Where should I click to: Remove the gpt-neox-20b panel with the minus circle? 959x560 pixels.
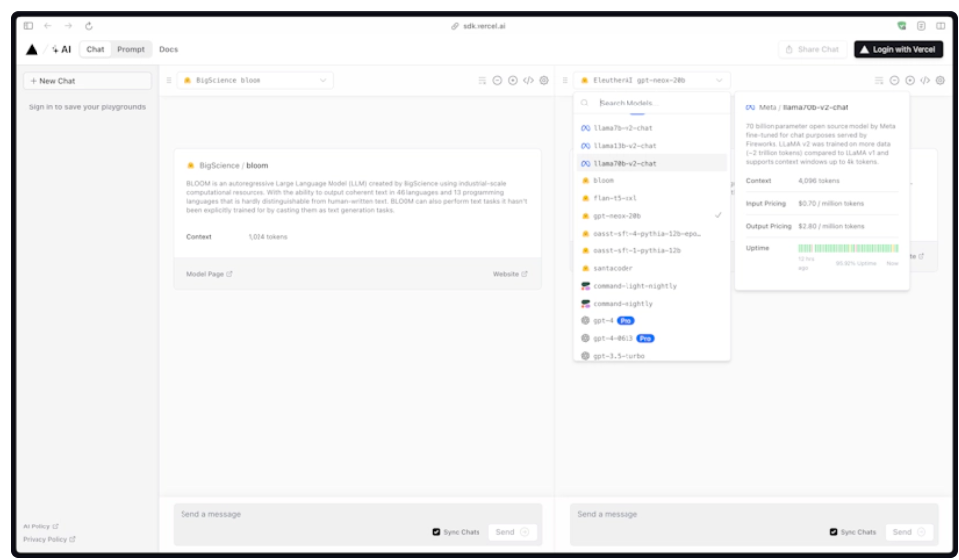894,80
